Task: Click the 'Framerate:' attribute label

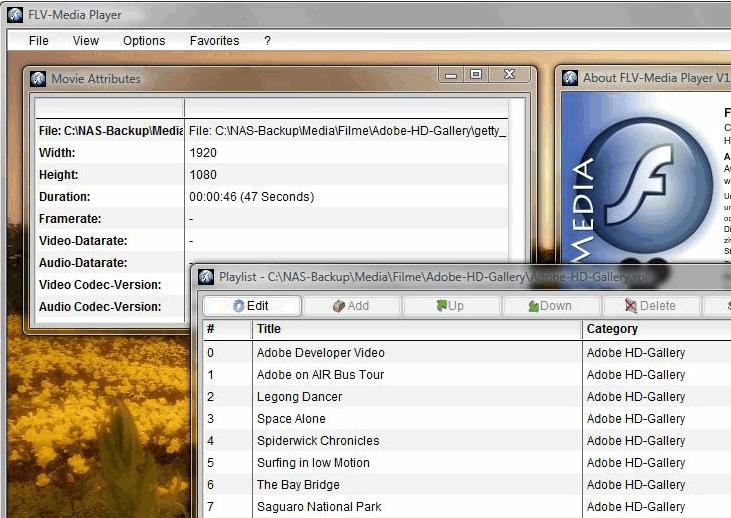Action: click(x=70, y=219)
